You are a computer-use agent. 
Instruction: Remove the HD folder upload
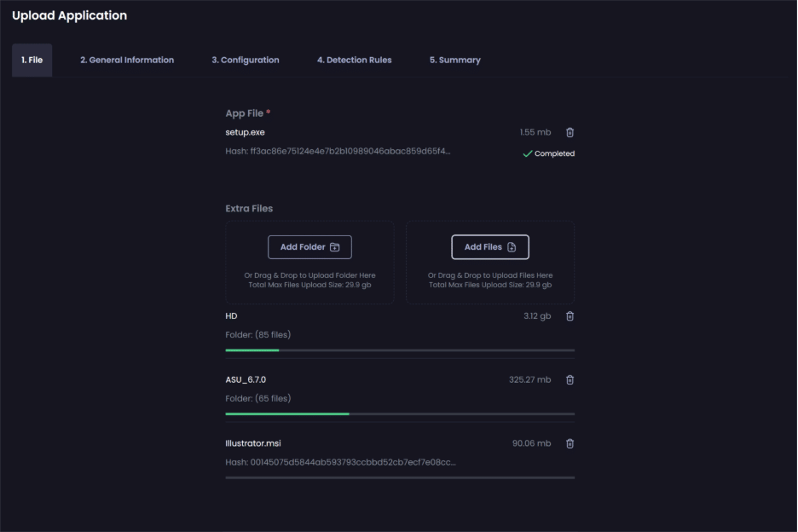tap(570, 316)
